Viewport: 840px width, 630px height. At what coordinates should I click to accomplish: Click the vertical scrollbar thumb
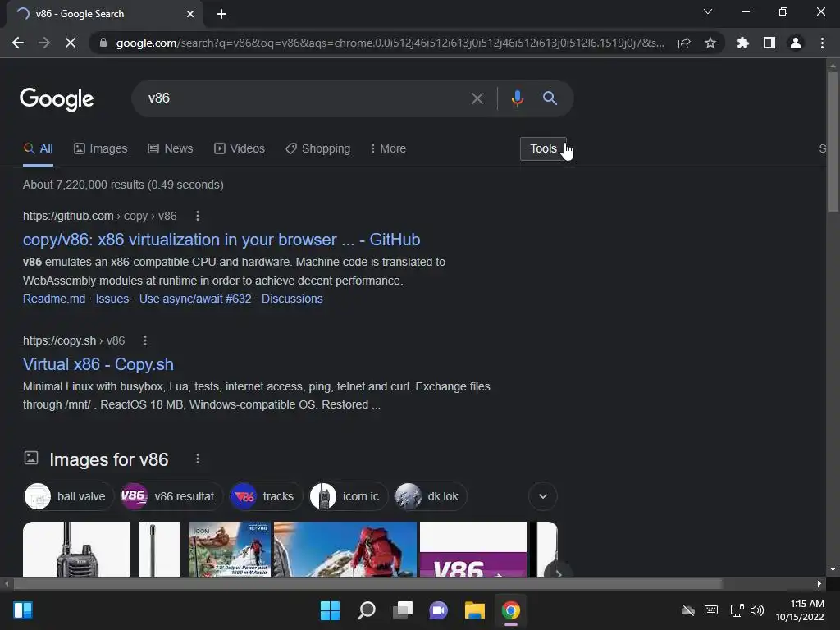pyautogui.click(x=833, y=142)
